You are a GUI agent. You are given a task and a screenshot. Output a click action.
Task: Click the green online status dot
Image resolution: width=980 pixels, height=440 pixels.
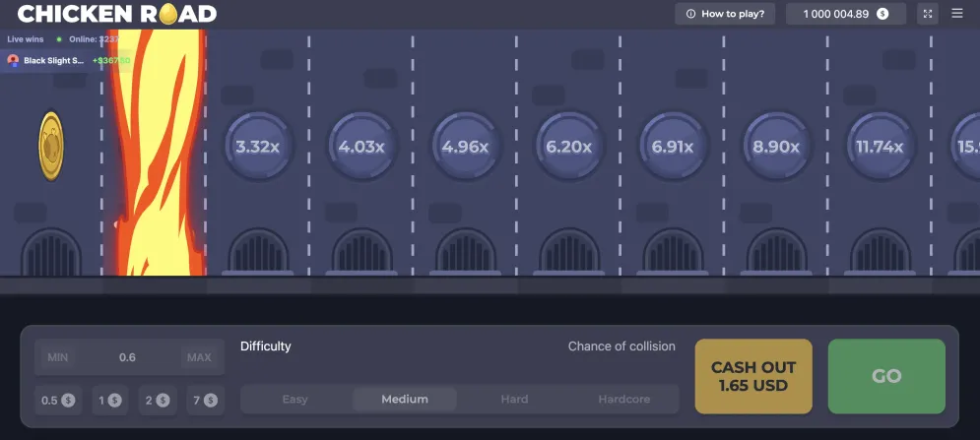tap(59, 38)
